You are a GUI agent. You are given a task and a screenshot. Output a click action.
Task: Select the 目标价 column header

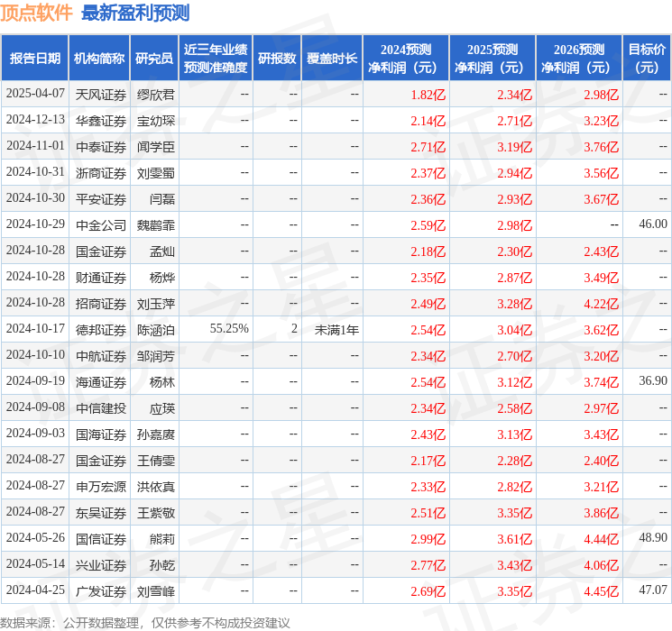pyautogui.click(x=646, y=58)
